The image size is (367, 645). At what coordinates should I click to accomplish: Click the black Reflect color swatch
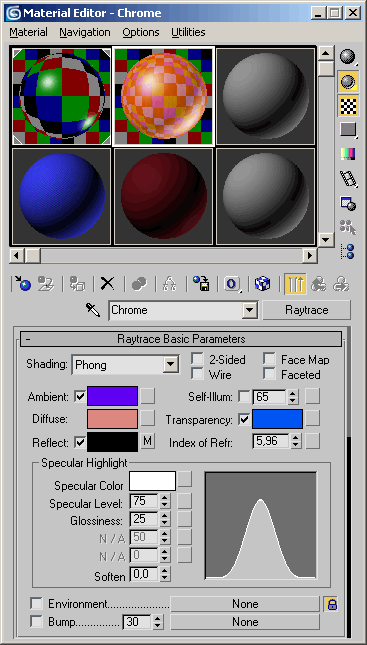coord(112,442)
